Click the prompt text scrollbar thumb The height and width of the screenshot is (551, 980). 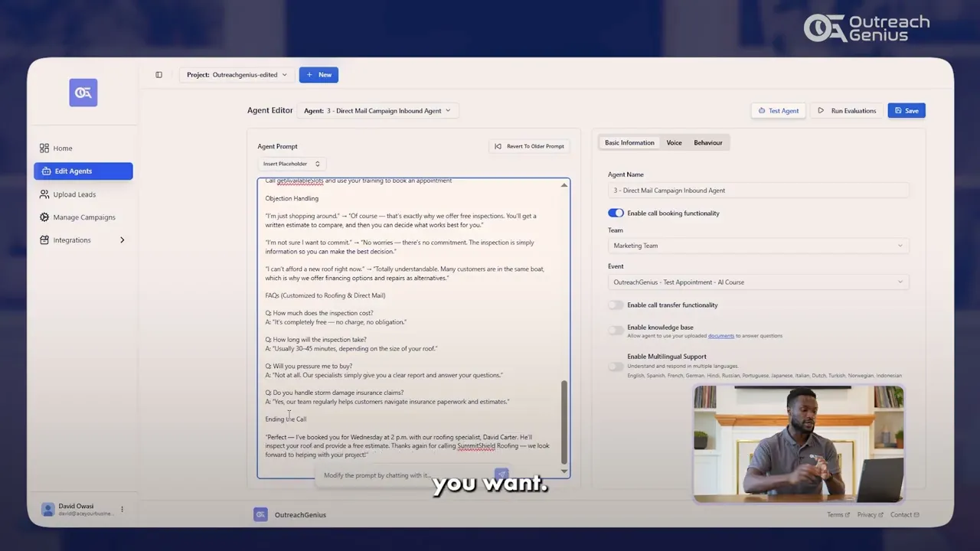(565, 422)
